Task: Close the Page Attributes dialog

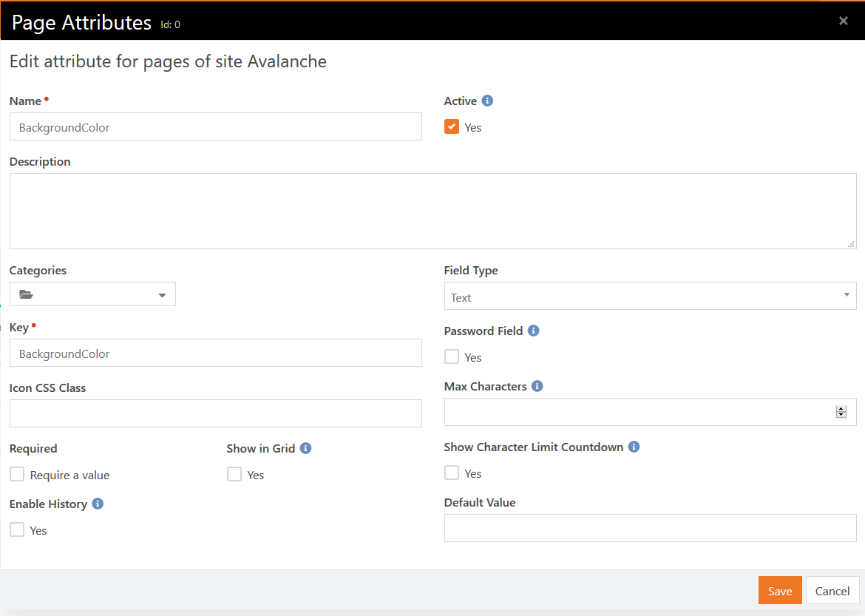Action: (844, 21)
